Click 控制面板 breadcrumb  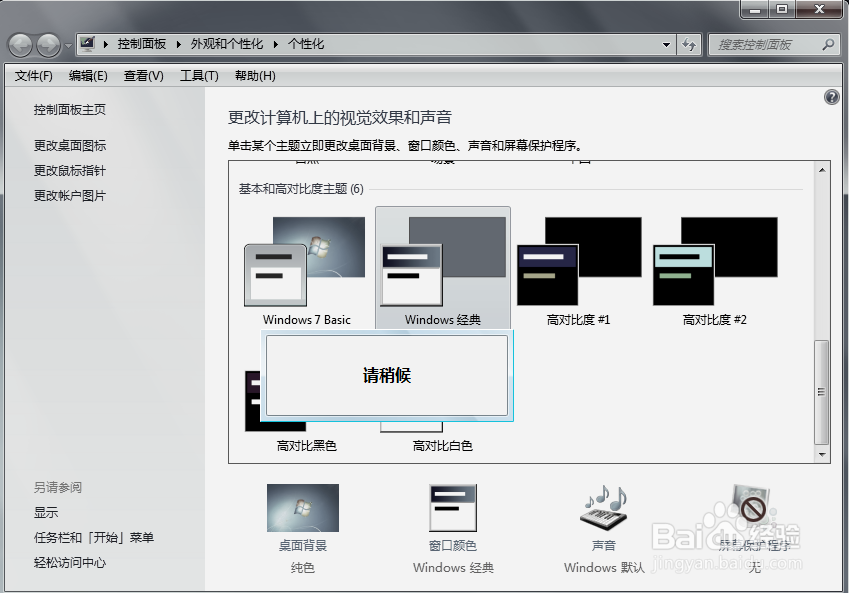(142, 44)
